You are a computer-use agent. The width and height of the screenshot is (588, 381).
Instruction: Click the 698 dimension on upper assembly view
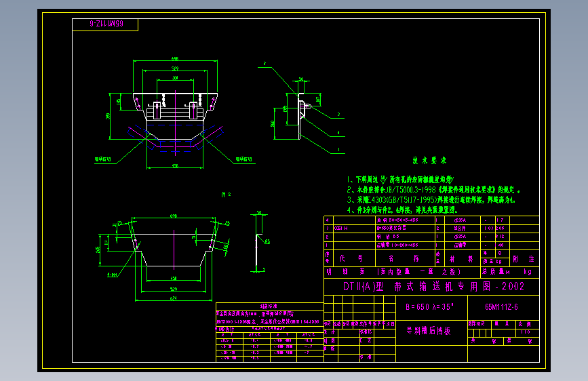click(175, 58)
